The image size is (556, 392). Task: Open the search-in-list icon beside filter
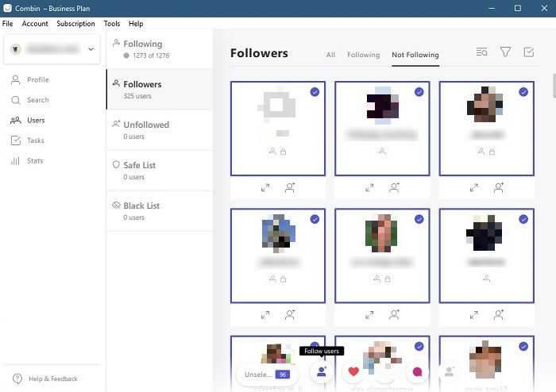(481, 52)
